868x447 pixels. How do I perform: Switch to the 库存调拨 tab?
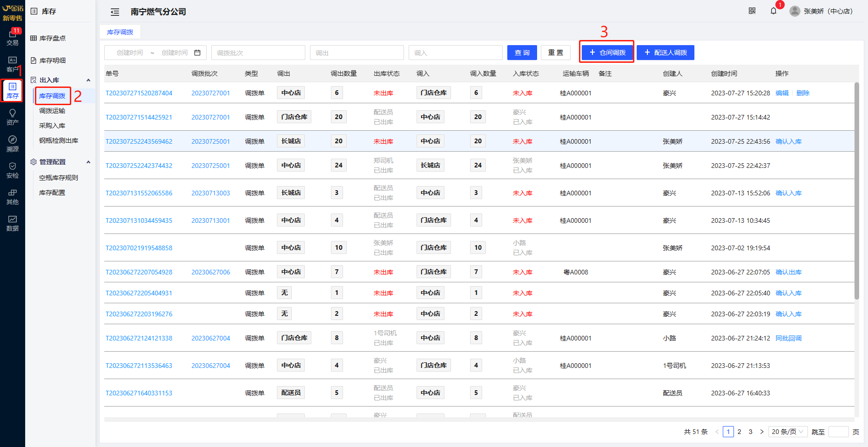point(120,32)
